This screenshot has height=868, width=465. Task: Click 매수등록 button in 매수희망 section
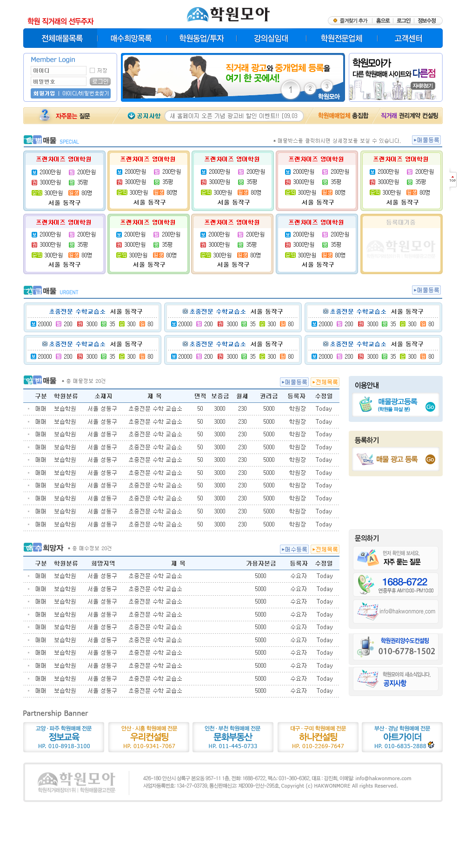(294, 549)
